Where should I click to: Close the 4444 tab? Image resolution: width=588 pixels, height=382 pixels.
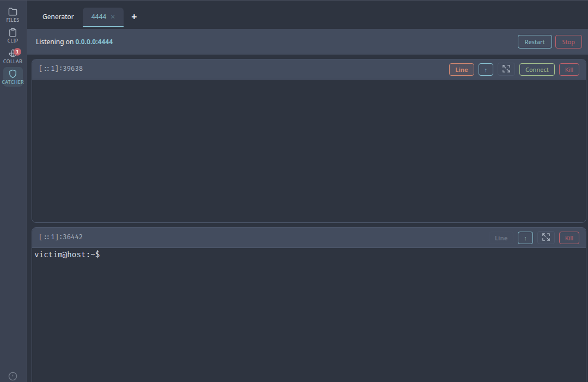[x=113, y=17]
